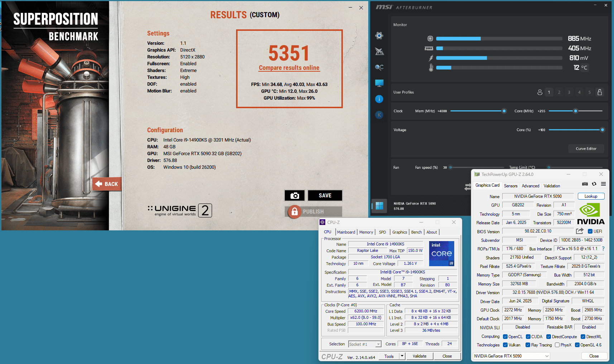Click the CPU-Z Core Speed value 6200.00 MHz
The width and height of the screenshot is (614, 364).
pyautogui.click(x=366, y=311)
